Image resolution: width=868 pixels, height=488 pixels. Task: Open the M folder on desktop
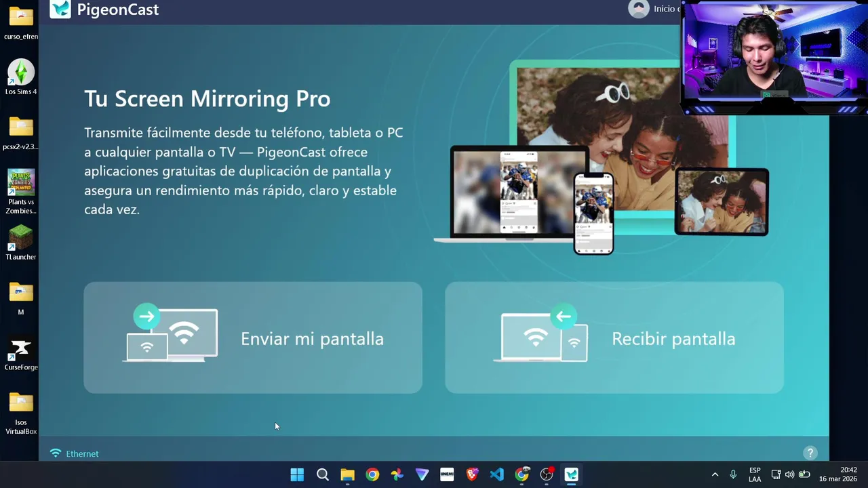click(x=21, y=298)
